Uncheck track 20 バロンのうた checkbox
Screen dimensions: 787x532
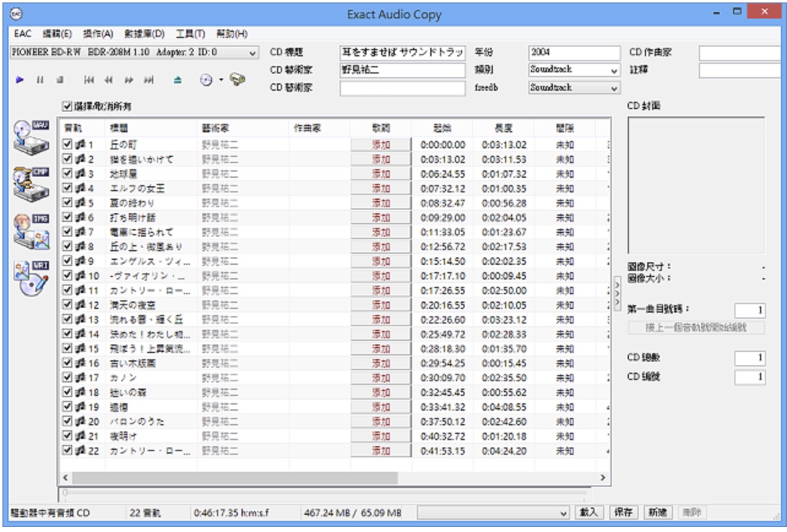click(68, 422)
